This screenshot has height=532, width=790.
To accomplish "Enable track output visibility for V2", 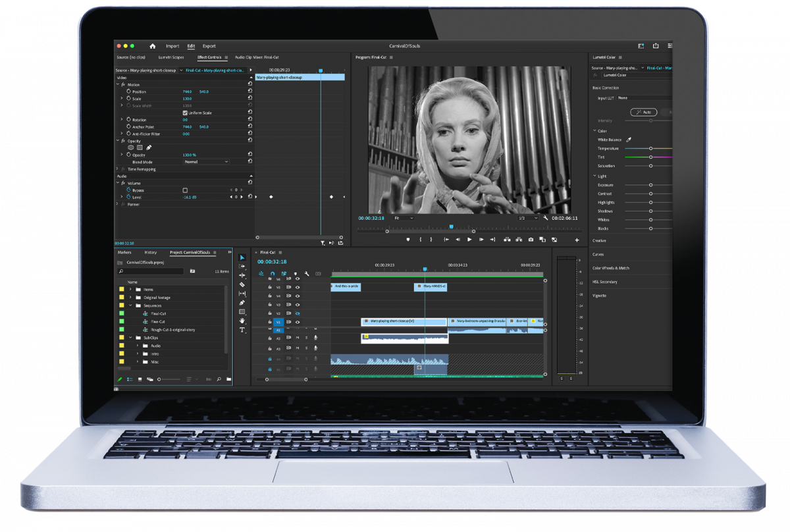I will click(298, 314).
